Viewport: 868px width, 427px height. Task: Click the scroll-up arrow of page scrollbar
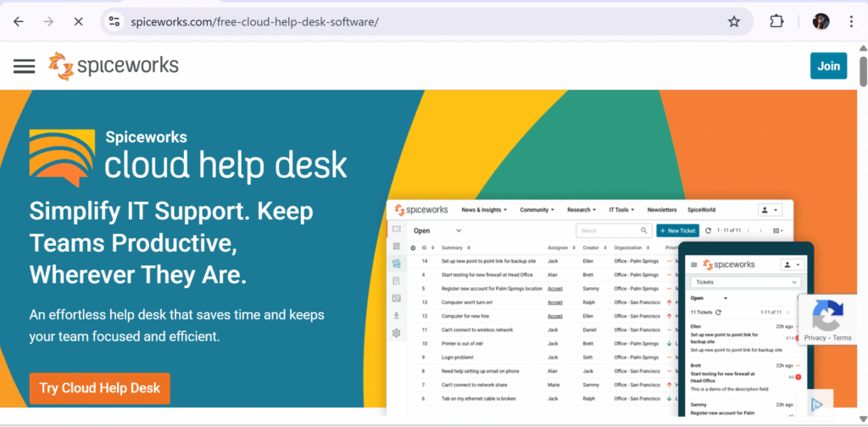click(x=862, y=48)
